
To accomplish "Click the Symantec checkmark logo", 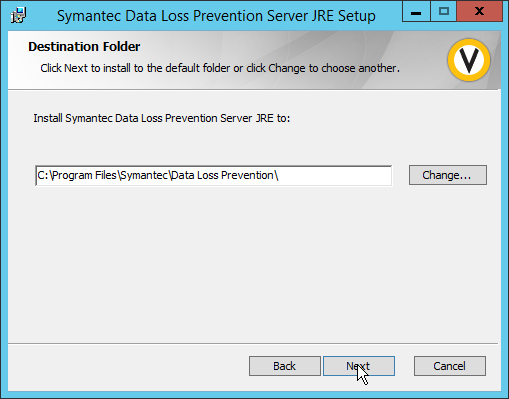I will coord(469,60).
